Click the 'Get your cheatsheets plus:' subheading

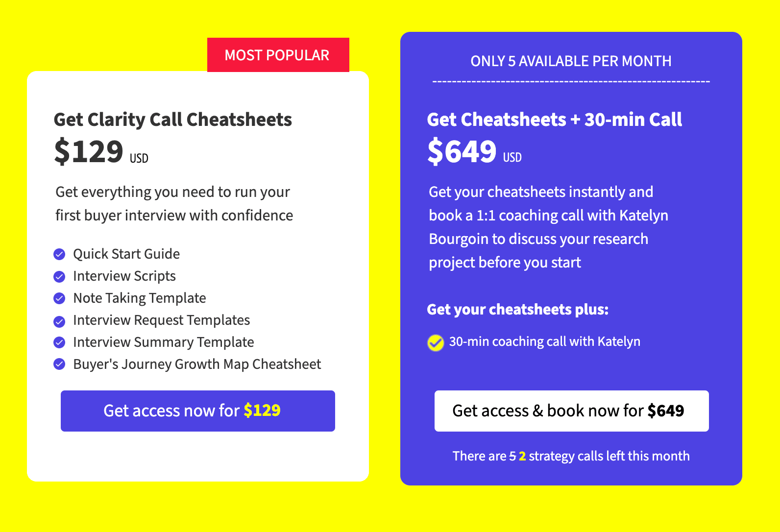click(518, 310)
